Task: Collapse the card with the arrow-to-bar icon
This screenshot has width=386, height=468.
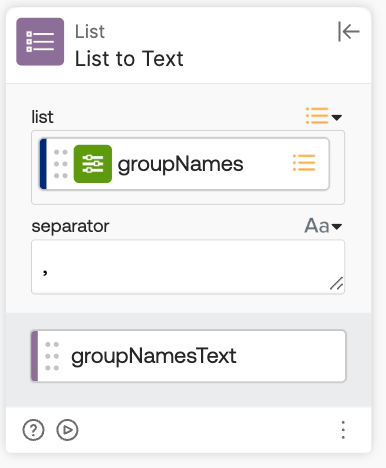Action: [x=349, y=32]
